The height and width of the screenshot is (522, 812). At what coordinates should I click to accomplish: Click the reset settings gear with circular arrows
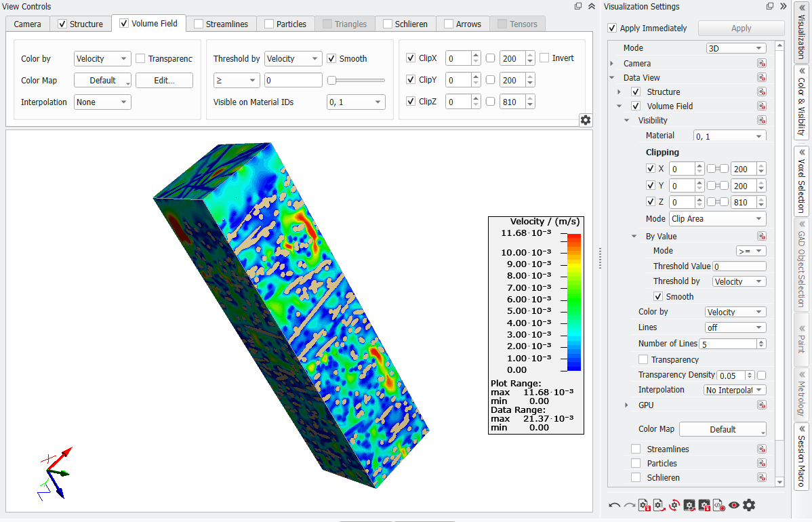click(x=674, y=506)
